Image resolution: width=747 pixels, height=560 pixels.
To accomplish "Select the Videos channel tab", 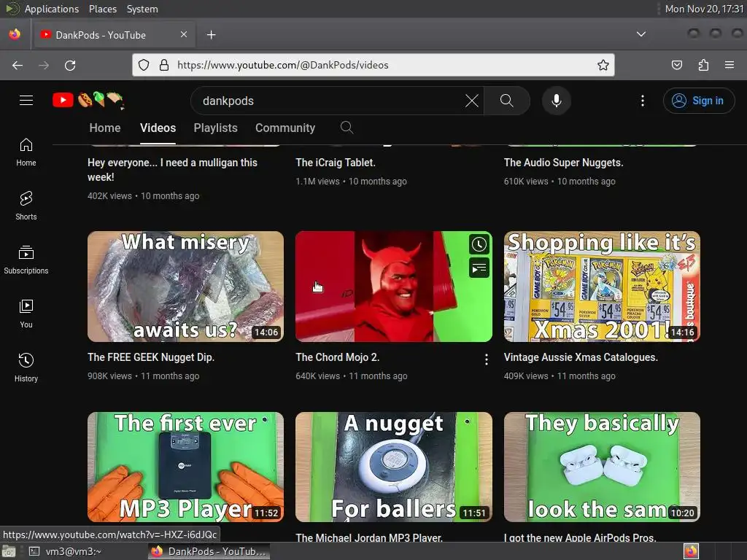I will (x=158, y=128).
